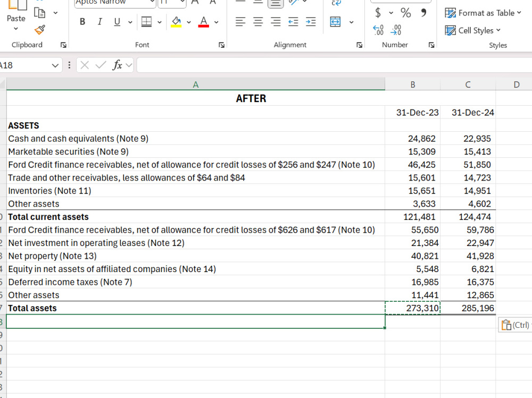This screenshot has width=532, height=398.
Task: Select Marketable securities (Note 9) cell
Action: pyautogui.click(x=195, y=151)
